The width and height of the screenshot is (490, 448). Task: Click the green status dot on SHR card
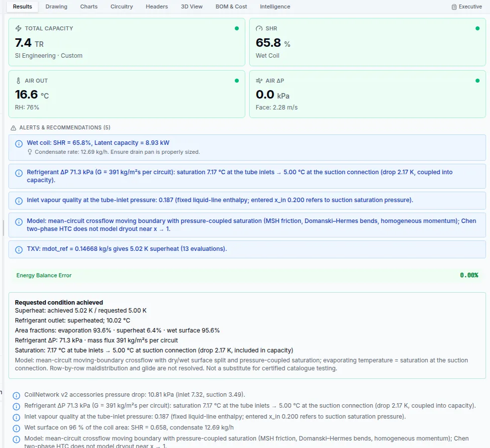pos(477,28)
